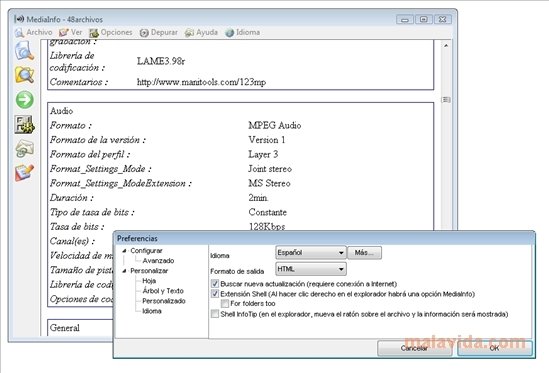Click the Preferencias dialog title bar

point(324,238)
